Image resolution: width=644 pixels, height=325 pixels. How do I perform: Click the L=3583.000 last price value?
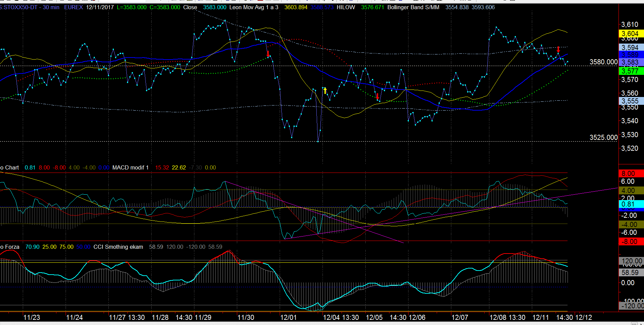(132, 7)
